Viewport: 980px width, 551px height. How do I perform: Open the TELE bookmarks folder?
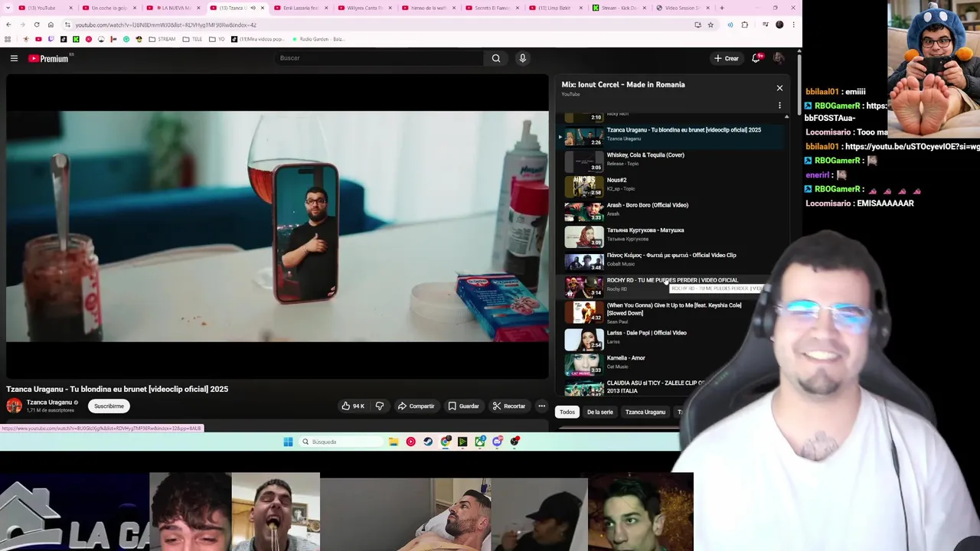pos(193,39)
